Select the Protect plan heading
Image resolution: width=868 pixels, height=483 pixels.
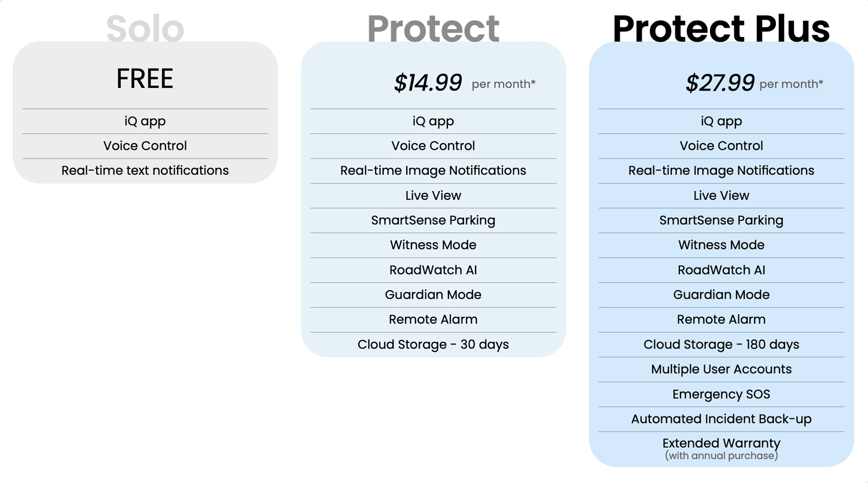click(x=433, y=28)
